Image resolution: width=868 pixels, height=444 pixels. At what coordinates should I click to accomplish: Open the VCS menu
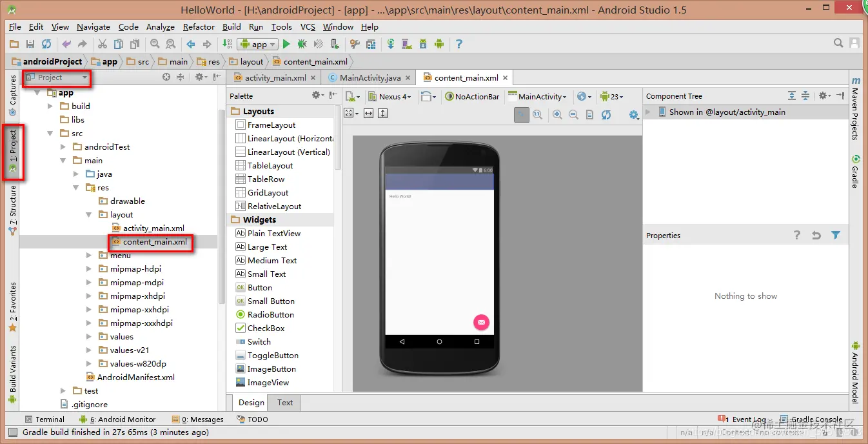pyautogui.click(x=308, y=27)
